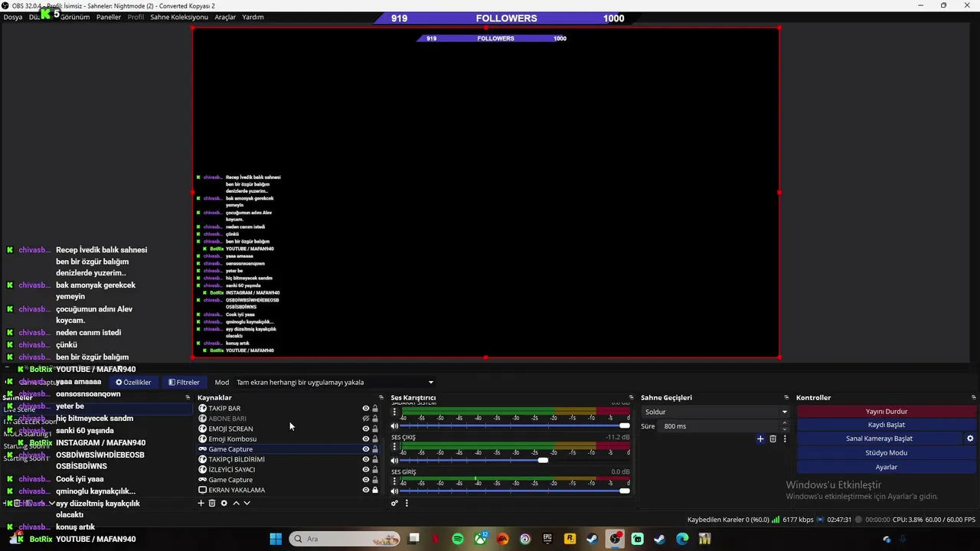Start recording with Kaydı Başlat

point(887,425)
